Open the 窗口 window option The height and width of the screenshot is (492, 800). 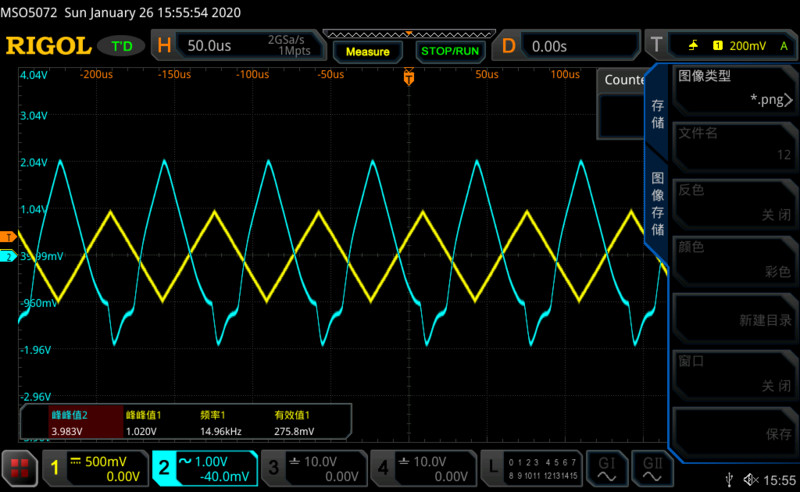(x=734, y=372)
